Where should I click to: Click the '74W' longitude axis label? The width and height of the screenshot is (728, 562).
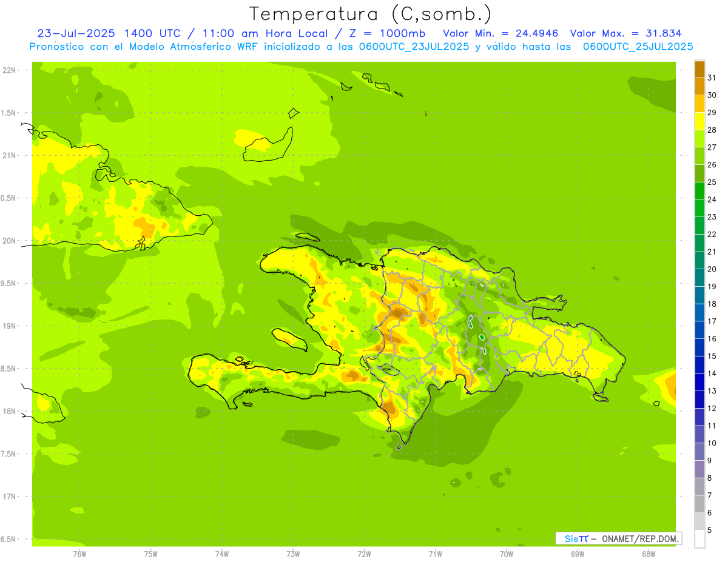(222, 554)
